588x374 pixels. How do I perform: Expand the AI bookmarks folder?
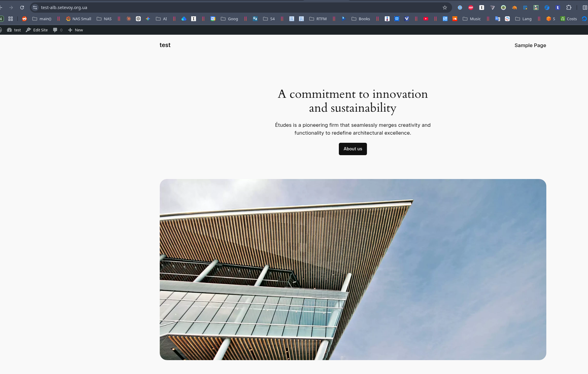[162, 19]
